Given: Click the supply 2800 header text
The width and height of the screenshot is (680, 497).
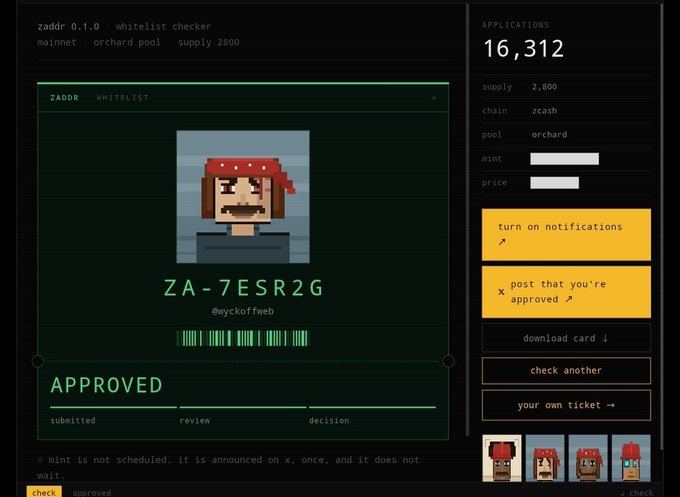Looking at the screenshot, I should (208, 42).
